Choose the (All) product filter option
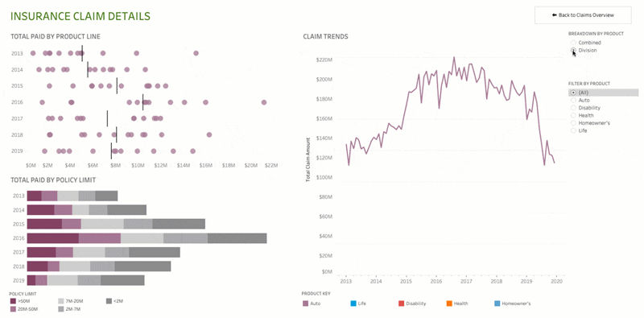Viewport: 644px width, 318px height. click(x=603, y=93)
